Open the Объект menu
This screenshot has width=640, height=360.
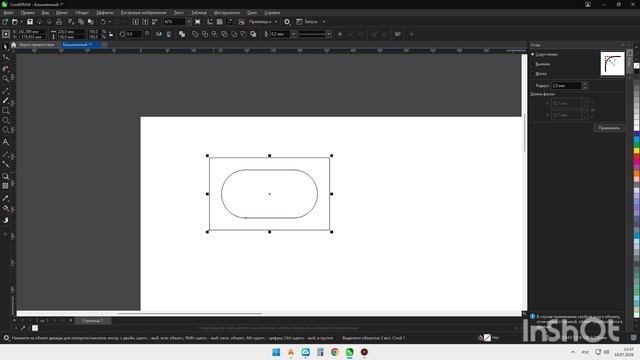(x=82, y=13)
